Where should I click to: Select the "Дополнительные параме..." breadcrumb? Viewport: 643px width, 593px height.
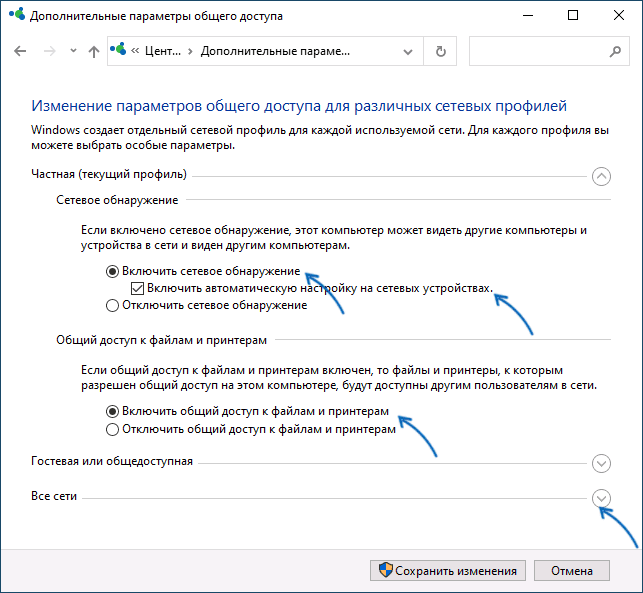pyautogui.click(x=275, y=51)
